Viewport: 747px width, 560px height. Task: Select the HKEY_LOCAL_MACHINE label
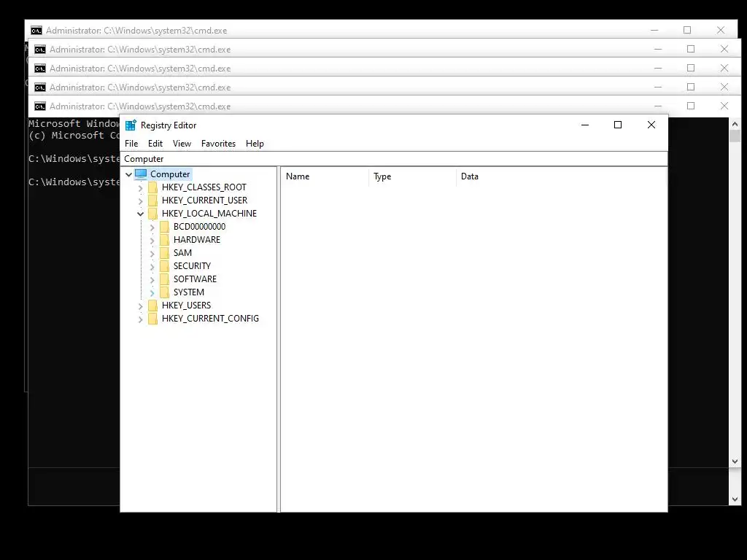[209, 214]
